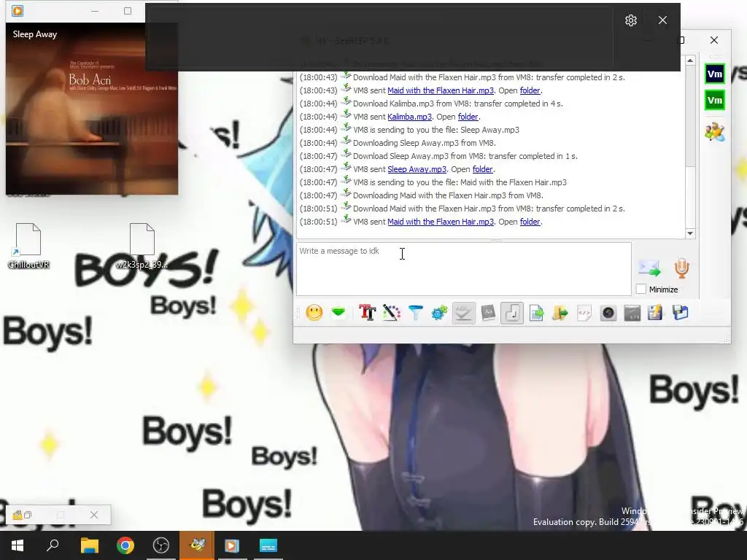Click the chat log scroll down arrow
This screenshot has height=560, width=747.
point(690,233)
